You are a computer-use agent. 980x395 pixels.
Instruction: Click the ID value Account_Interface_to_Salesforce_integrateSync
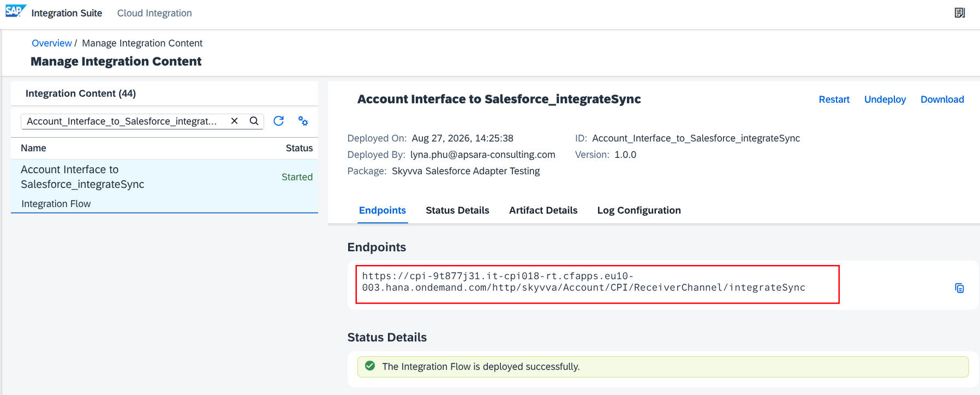(696, 138)
